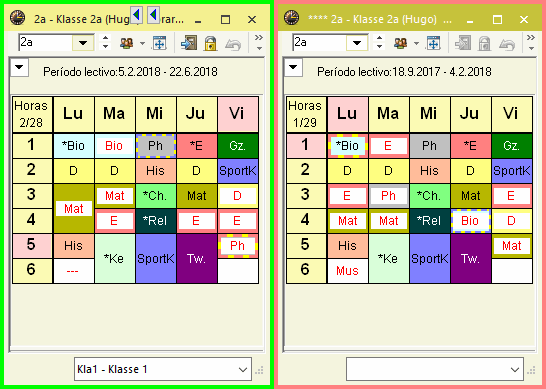Image resolution: width=546 pixels, height=389 pixels.
Task: Select the Ju day header in left timetable
Action: (x=197, y=114)
